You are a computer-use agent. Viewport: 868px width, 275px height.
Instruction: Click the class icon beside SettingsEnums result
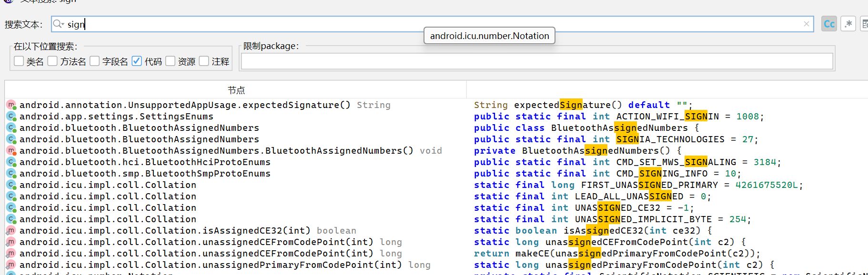(11, 117)
